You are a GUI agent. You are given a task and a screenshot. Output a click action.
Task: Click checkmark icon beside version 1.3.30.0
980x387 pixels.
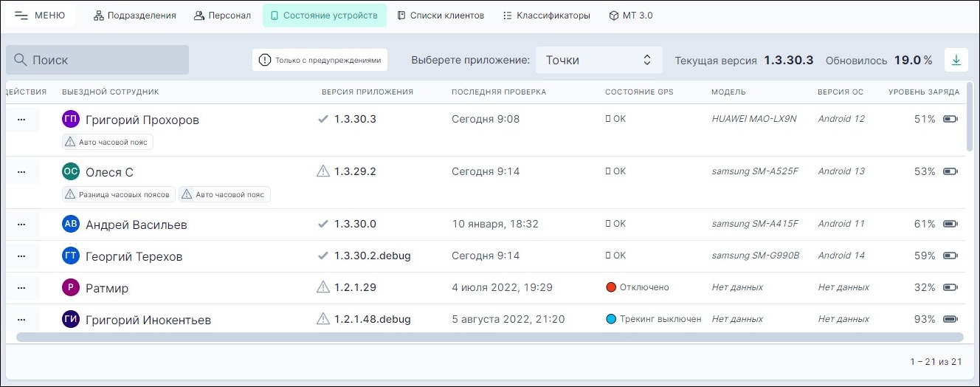[322, 224]
